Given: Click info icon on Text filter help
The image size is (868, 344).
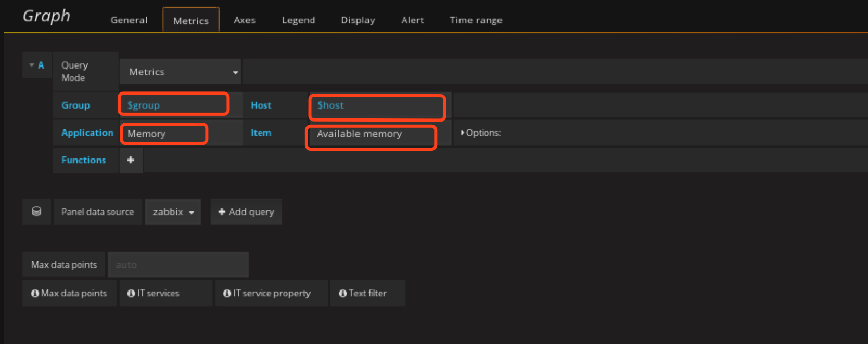Looking at the screenshot, I should click(342, 294).
